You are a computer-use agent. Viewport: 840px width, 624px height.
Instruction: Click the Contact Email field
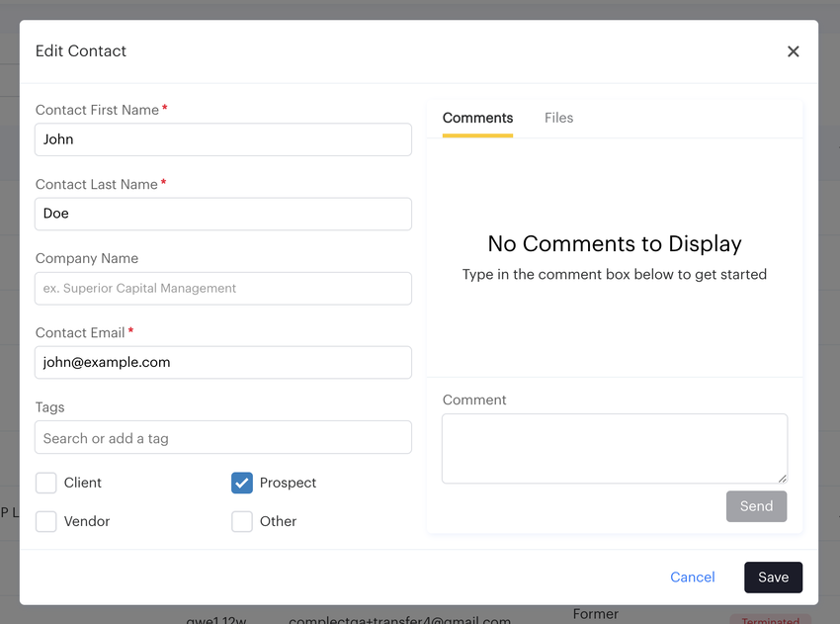(223, 363)
